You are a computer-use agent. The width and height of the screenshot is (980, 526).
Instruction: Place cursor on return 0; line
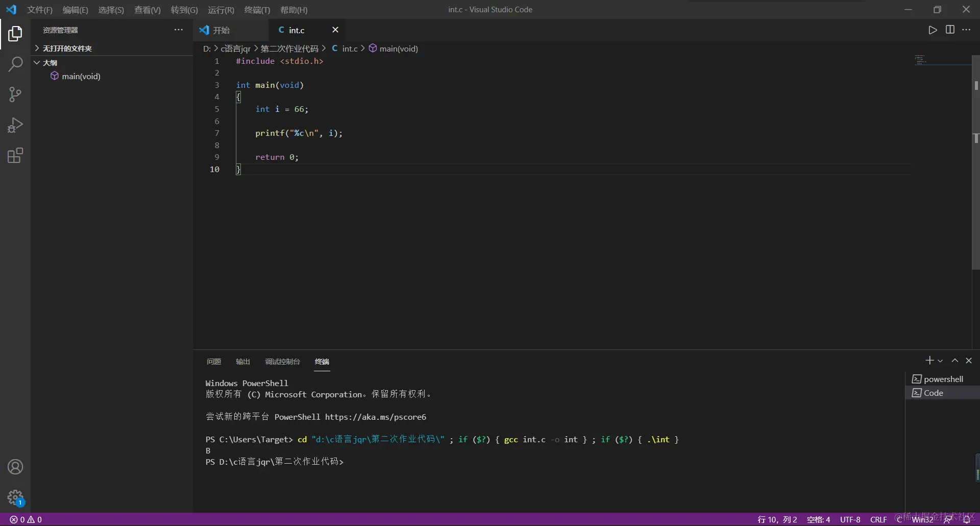277,157
